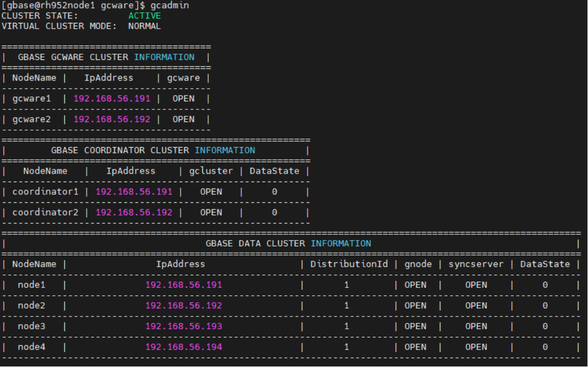Click gnode OPEN status for node4

[x=415, y=347]
